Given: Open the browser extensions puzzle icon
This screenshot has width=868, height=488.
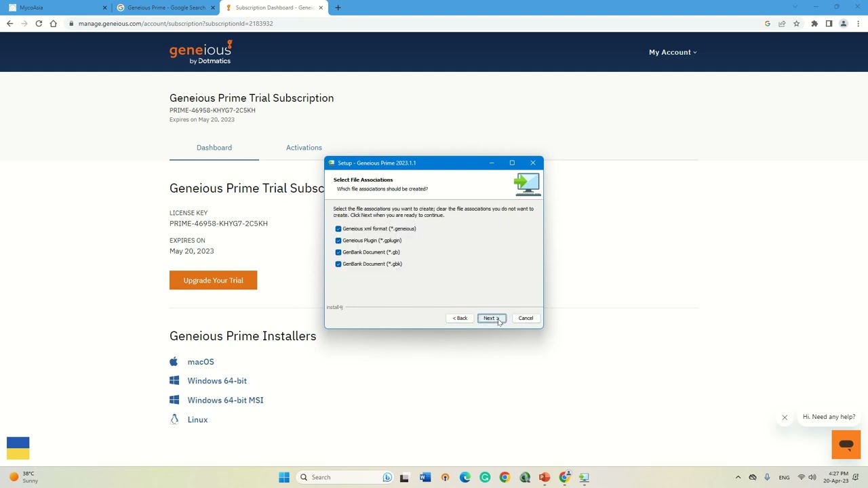Looking at the screenshot, I should click(814, 24).
